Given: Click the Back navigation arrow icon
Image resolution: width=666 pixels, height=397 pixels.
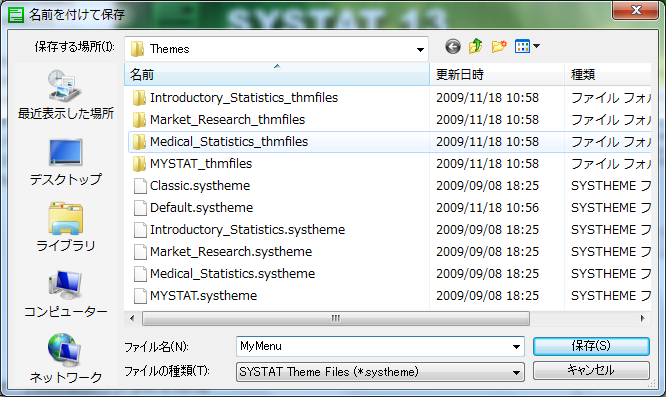Looking at the screenshot, I should click(x=453, y=46).
